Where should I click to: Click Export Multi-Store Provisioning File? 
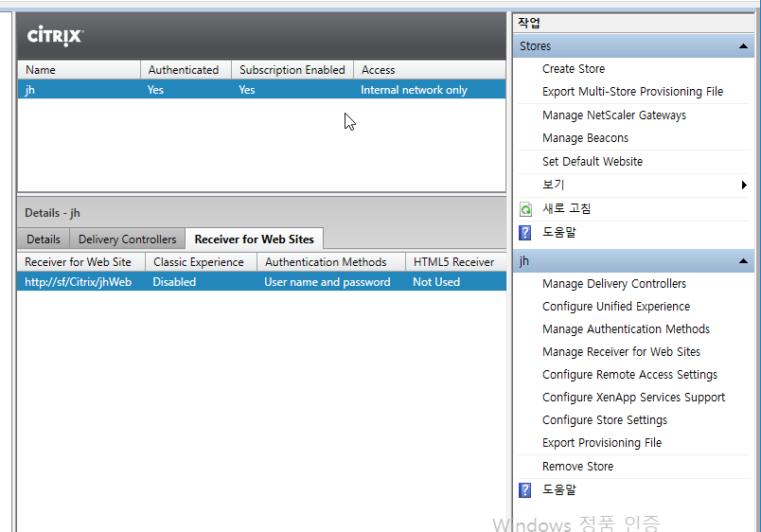[x=632, y=92]
